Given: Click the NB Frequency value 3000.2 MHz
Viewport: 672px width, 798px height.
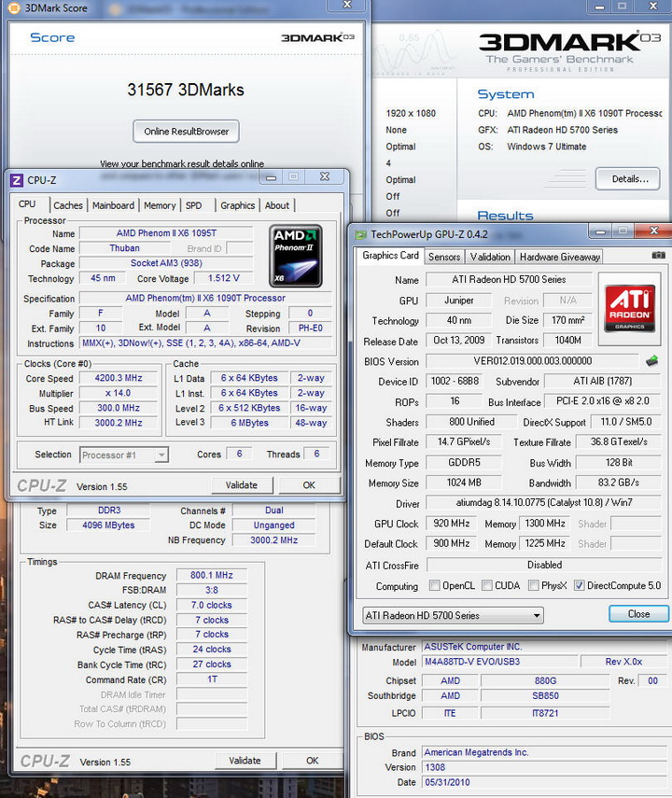Looking at the screenshot, I should [273, 540].
